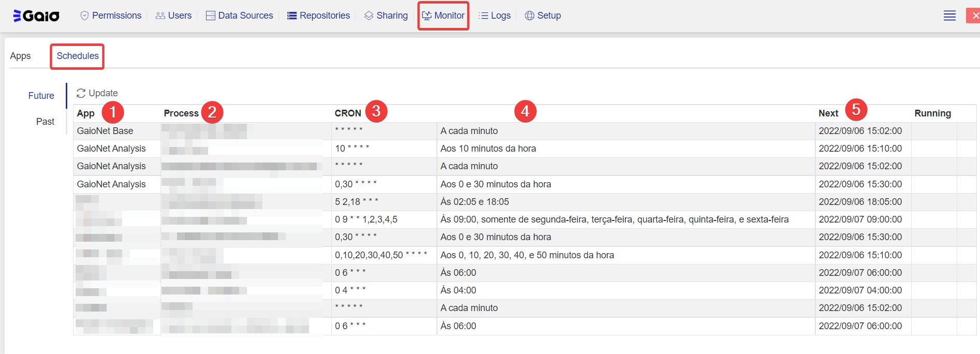
Task: Click the Permissions shield icon
Action: pos(84,16)
